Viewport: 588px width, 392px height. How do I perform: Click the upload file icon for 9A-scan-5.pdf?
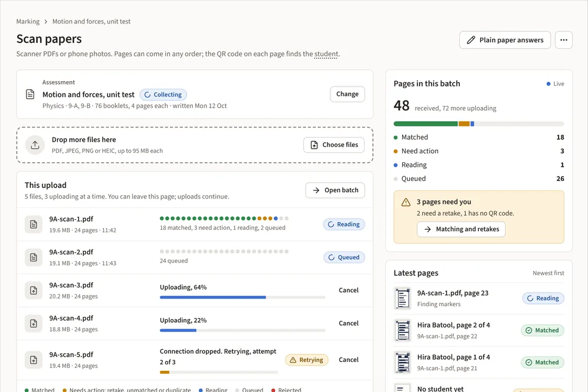point(34,360)
